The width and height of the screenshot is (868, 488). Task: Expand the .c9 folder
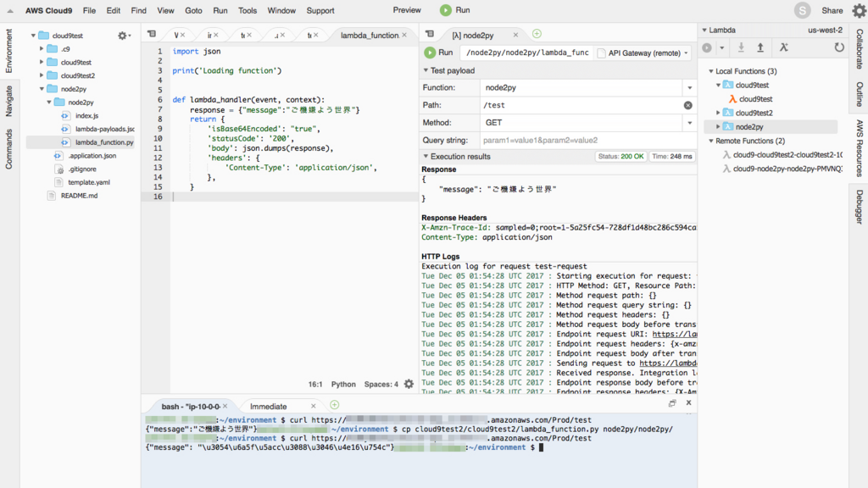pos(42,48)
